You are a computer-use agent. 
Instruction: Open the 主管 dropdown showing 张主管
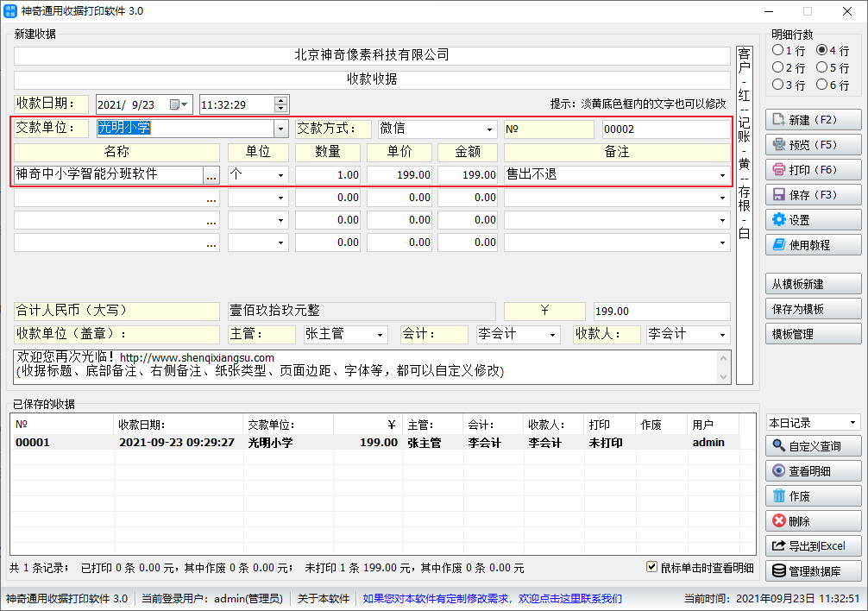(x=381, y=335)
